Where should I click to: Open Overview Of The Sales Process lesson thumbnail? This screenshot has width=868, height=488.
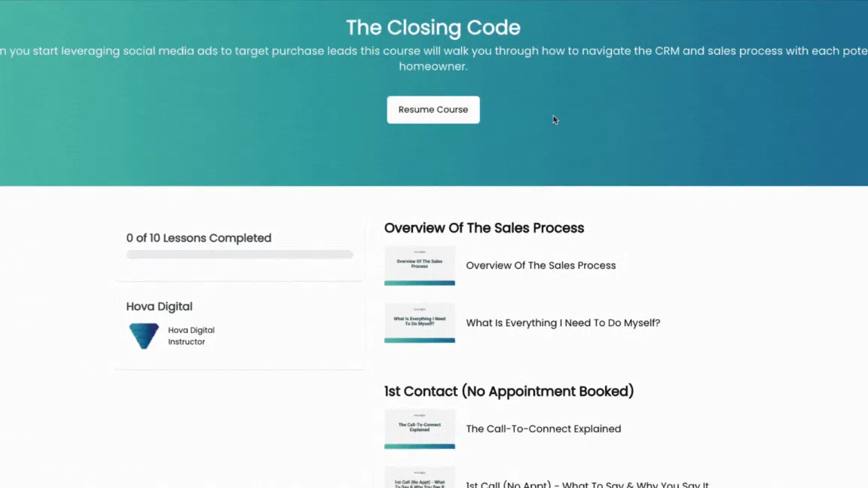420,265
